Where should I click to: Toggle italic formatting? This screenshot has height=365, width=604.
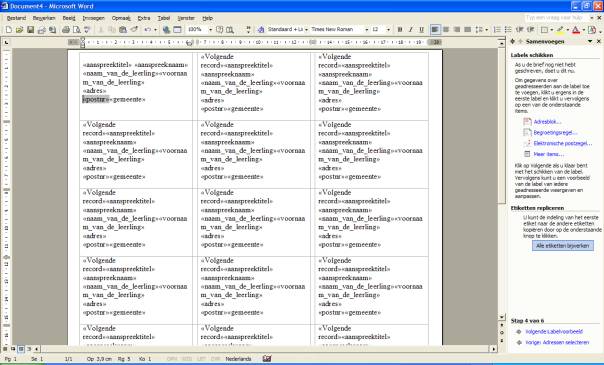[x=411, y=30]
